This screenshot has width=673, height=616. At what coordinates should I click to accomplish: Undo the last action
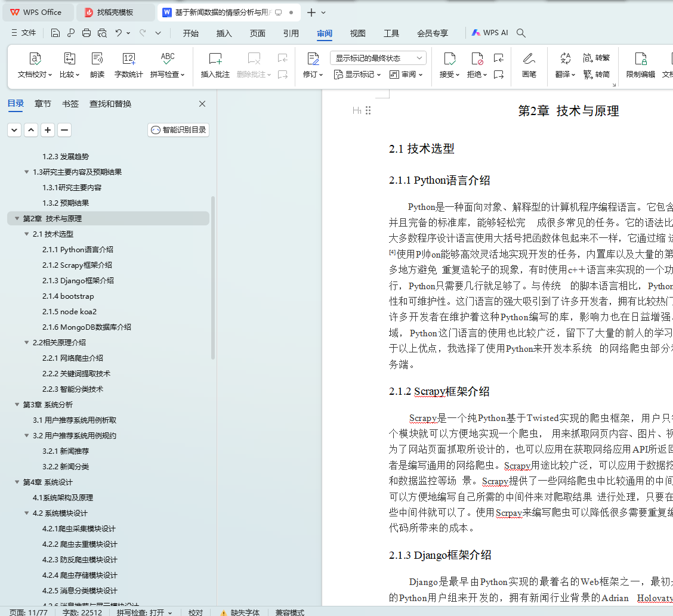119,33
